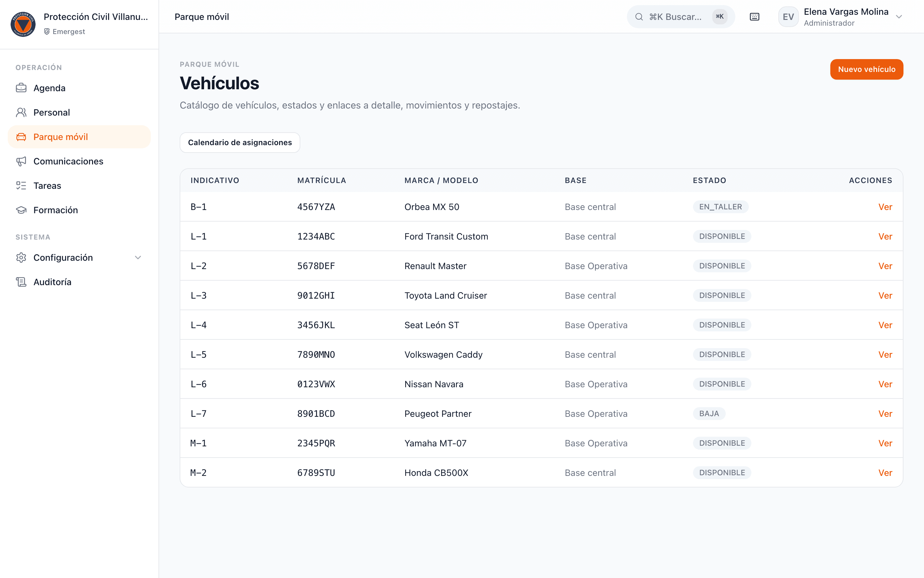
Task: Click Base Operativa for Peugeot Partner
Action: pos(596,414)
